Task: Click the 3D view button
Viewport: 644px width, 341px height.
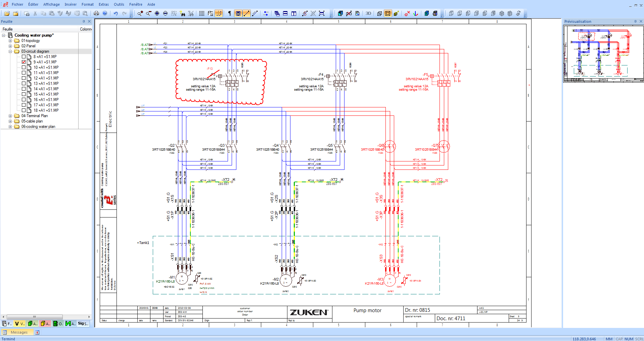Action: click(368, 13)
